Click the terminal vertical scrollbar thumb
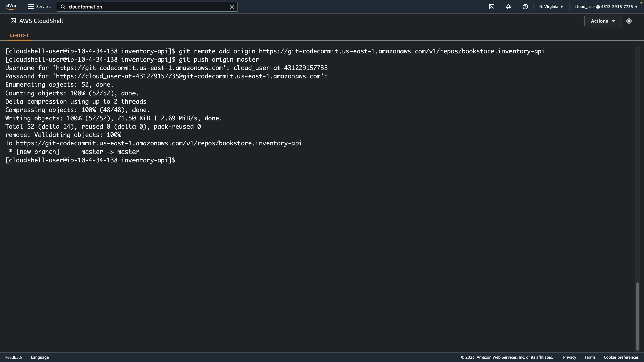 tap(637, 316)
